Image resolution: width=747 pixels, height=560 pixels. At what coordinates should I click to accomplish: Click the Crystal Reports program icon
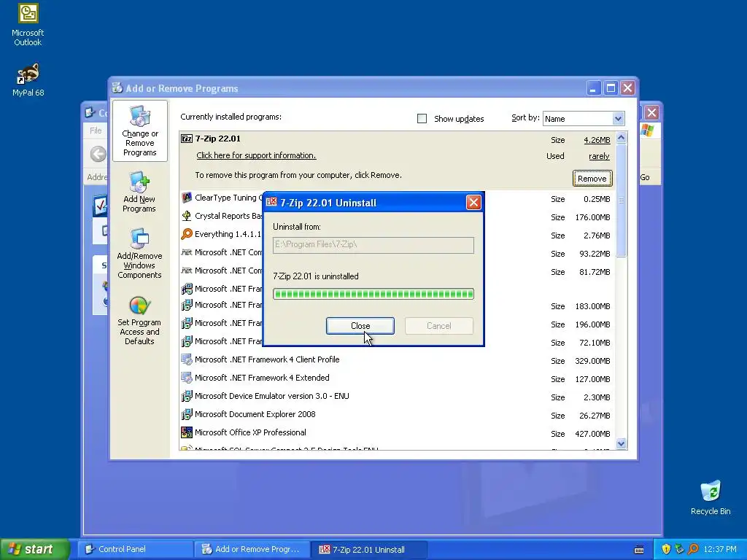187,216
